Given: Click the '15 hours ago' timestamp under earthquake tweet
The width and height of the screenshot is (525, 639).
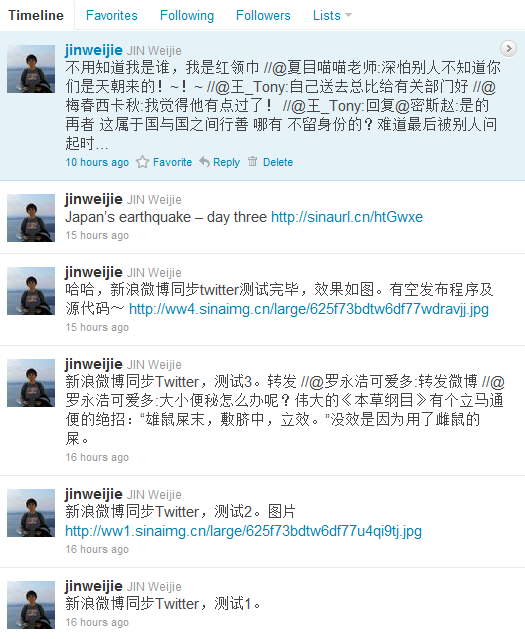Looking at the screenshot, I should click(x=97, y=235).
